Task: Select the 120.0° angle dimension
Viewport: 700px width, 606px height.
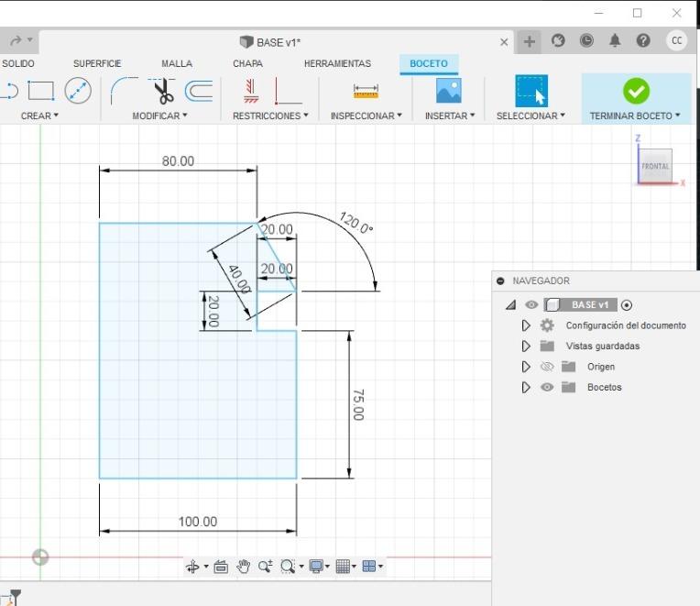Action: click(x=355, y=223)
